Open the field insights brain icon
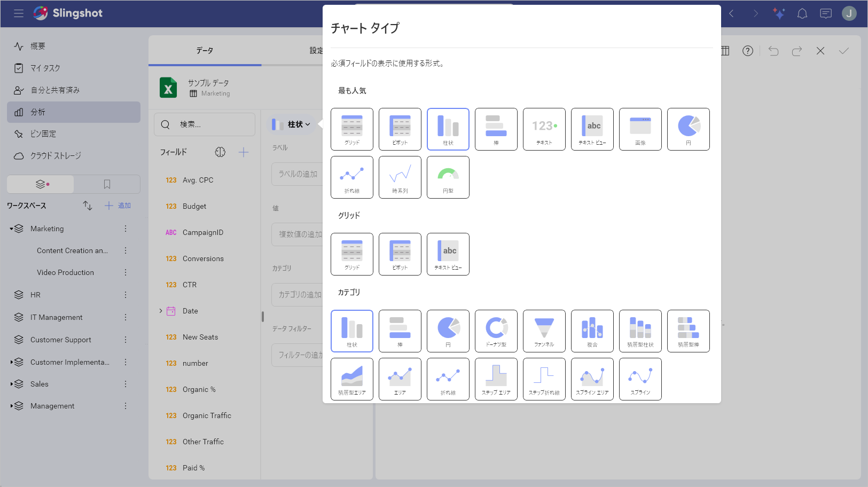 pyautogui.click(x=220, y=152)
